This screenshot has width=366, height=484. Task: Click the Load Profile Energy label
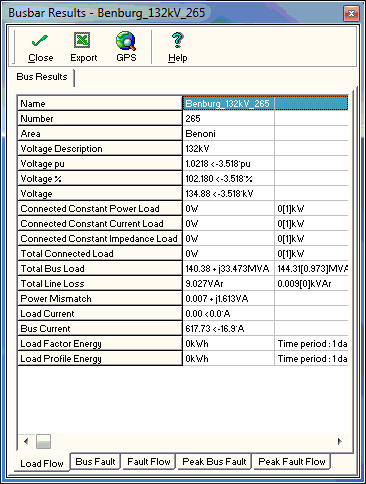click(61, 359)
